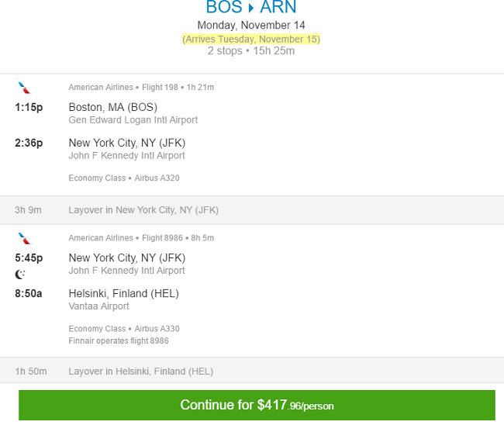The width and height of the screenshot is (504, 425).
Task: Click the Layover in Helsinki, Finland row
Action: (252, 371)
